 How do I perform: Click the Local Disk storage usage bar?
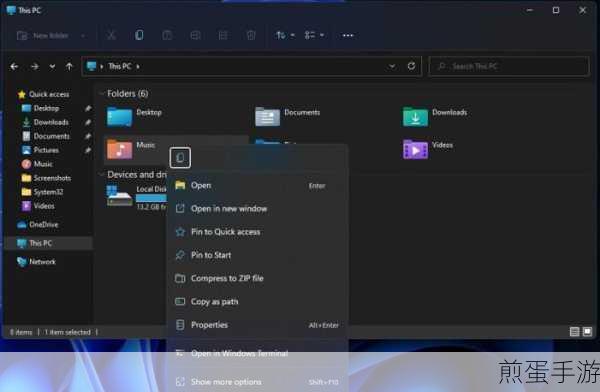click(152, 198)
